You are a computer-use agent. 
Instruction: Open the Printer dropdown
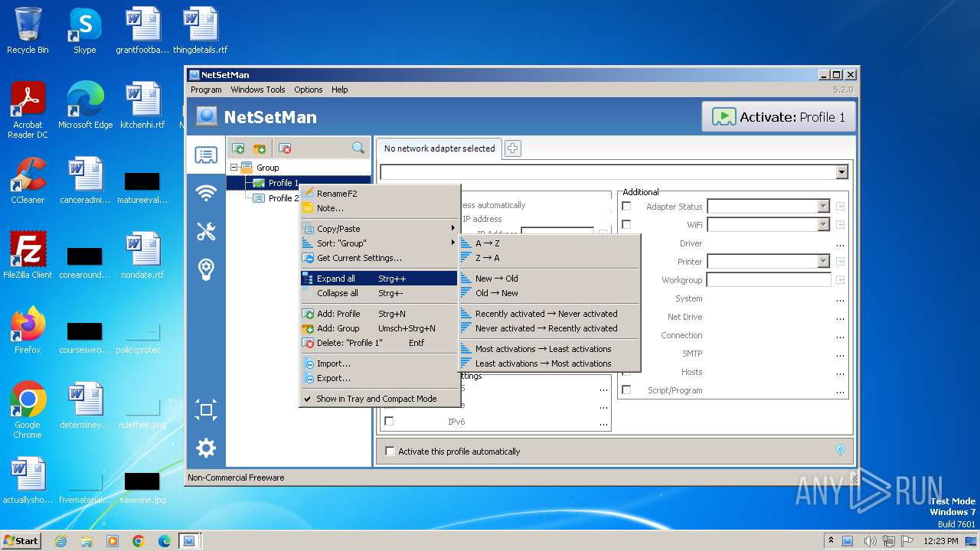pos(823,262)
